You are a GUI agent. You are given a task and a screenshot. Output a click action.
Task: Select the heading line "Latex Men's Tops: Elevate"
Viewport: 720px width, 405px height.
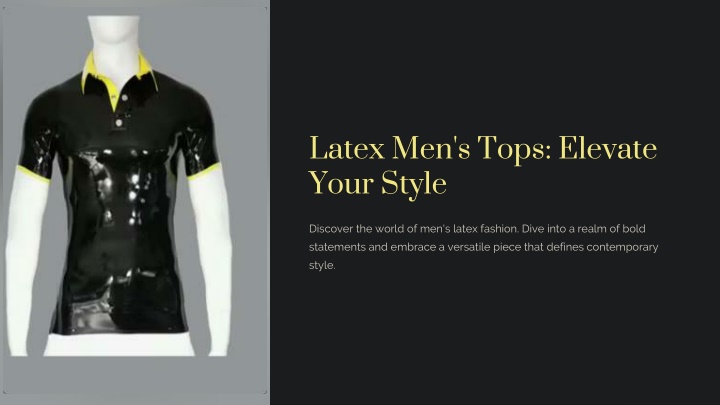point(483,148)
